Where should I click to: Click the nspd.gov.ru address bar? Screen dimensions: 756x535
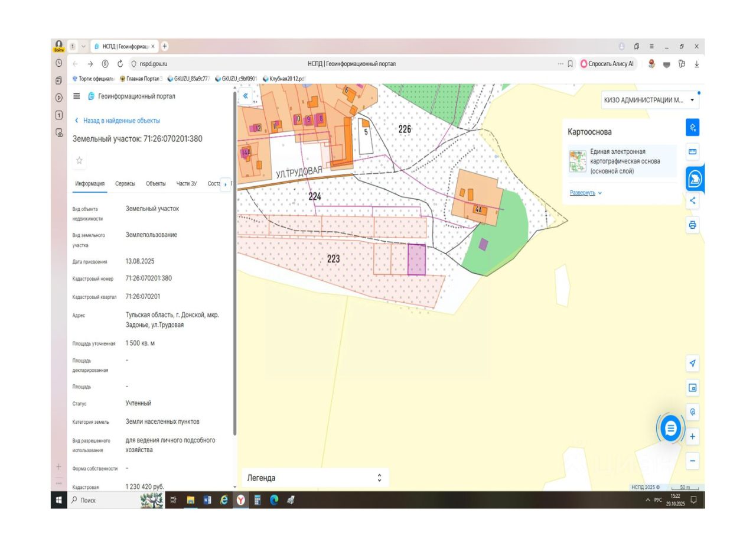tap(154, 64)
